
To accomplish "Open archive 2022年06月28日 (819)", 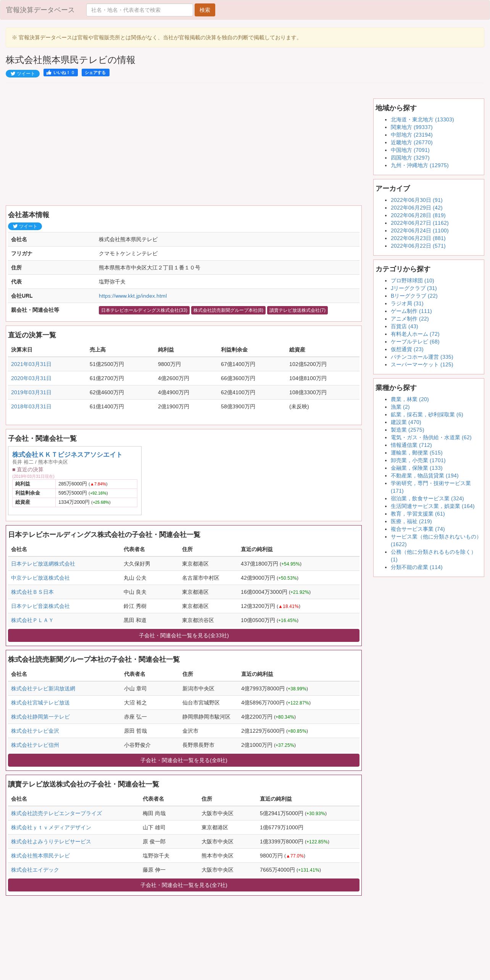I will point(418,215).
